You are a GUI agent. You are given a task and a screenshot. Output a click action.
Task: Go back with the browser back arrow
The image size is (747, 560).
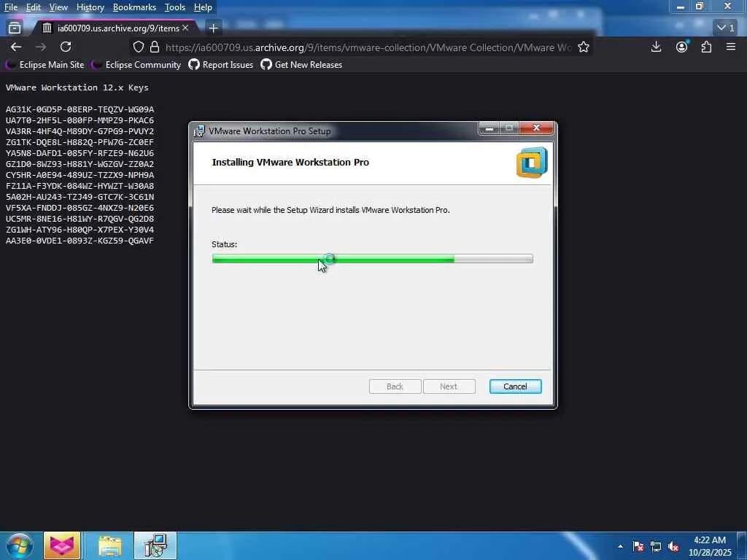point(16,47)
